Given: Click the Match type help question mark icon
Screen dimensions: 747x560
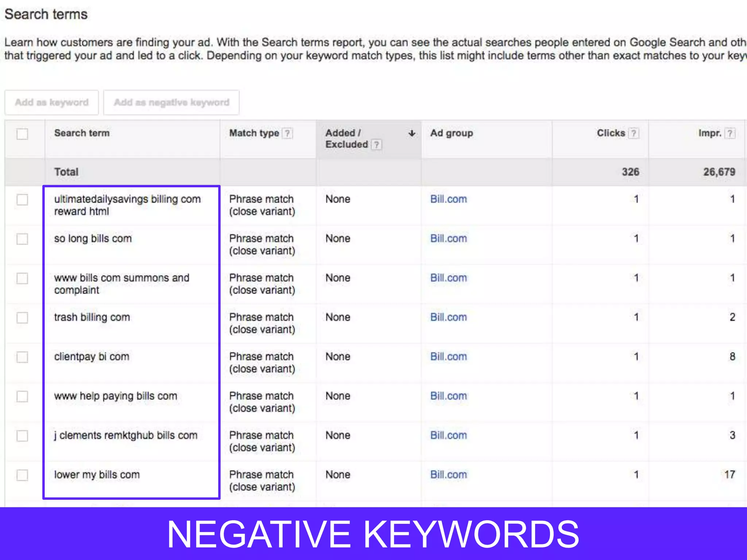Looking at the screenshot, I should pyautogui.click(x=287, y=133).
